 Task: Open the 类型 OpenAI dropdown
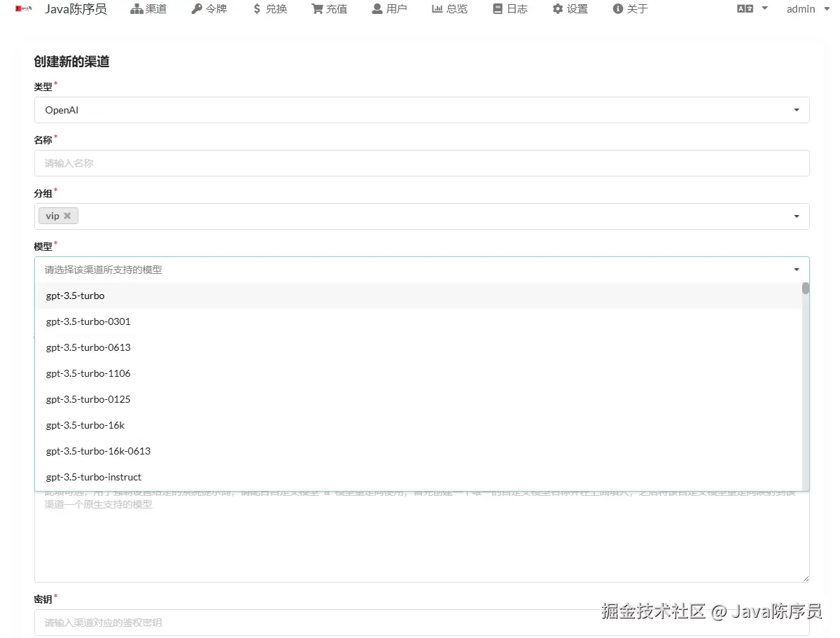click(422, 110)
